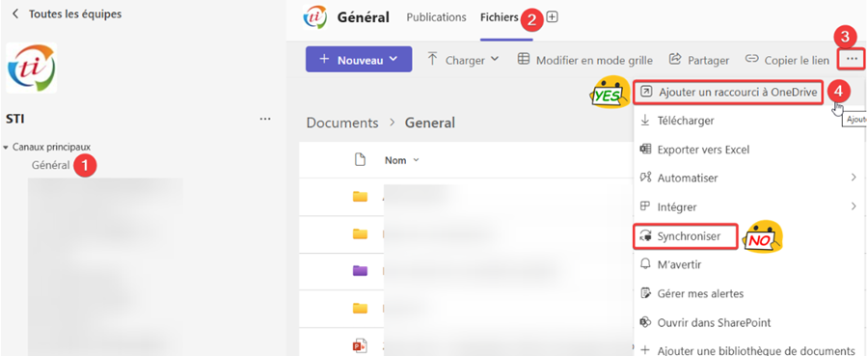The image size is (868, 356).
Task: Click the STI team logo in sidebar
Action: pos(32,68)
